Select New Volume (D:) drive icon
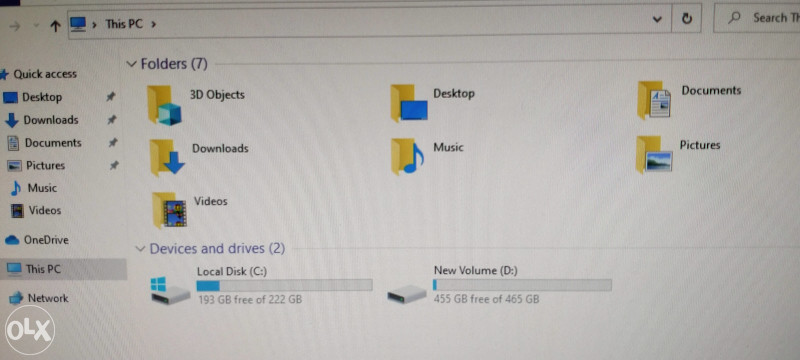Image resolution: width=800 pixels, height=360 pixels. point(407,294)
